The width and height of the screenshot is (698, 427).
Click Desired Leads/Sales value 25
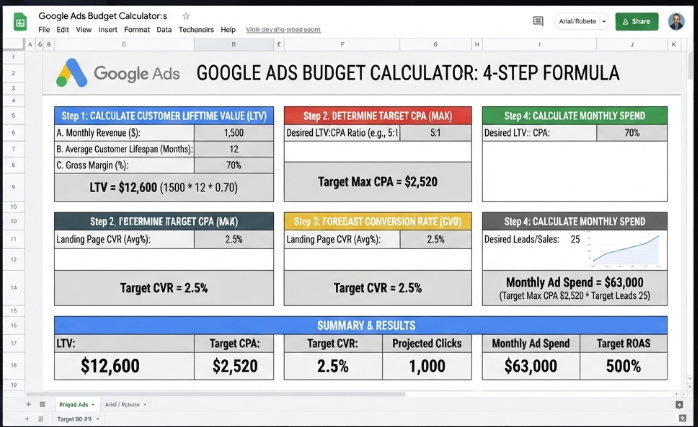tap(575, 240)
